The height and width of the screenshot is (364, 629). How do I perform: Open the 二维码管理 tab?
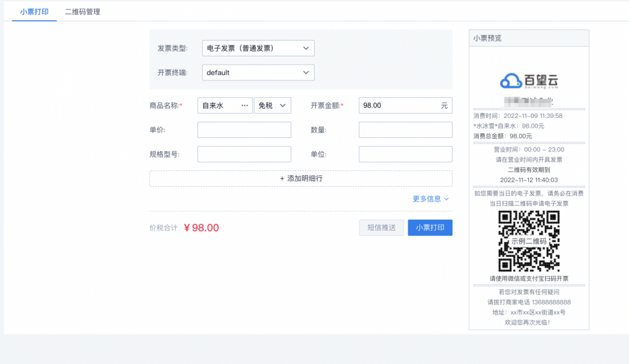tap(83, 12)
